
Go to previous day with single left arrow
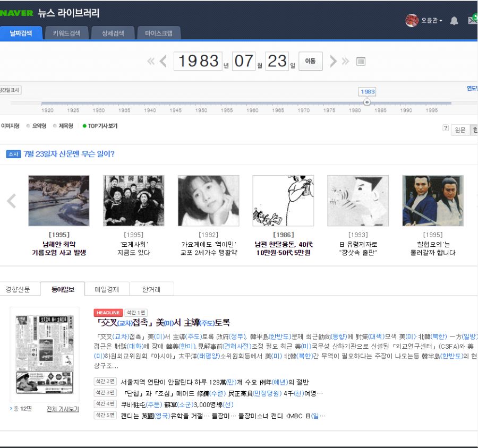coord(163,61)
